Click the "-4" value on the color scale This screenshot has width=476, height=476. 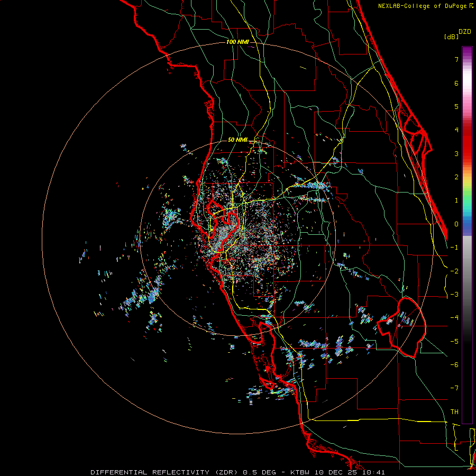pos(454,318)
